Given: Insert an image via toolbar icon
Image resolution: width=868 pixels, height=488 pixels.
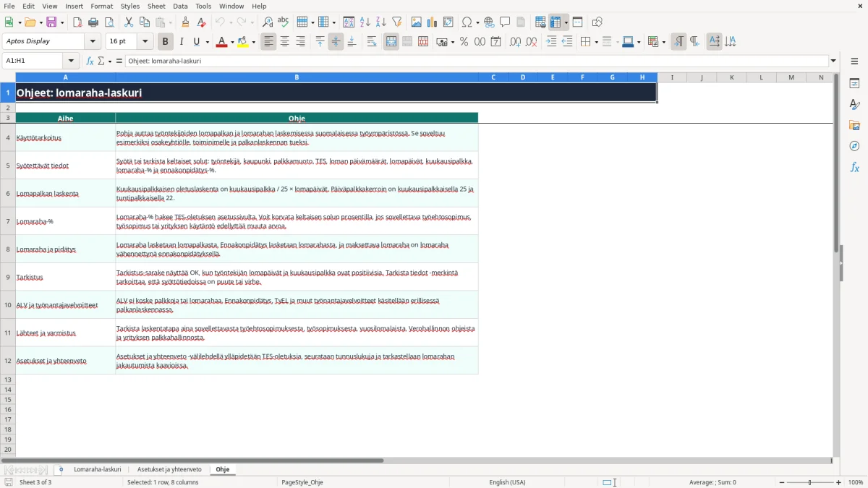Looking at the screenshot, I should pyautogui.click(x=417, y=22).
